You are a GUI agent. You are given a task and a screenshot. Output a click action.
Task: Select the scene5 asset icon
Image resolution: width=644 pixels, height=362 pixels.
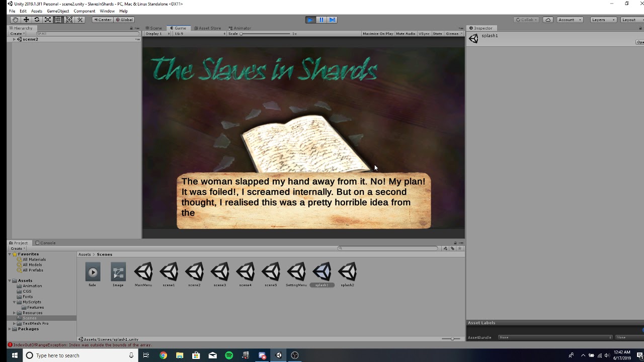click(x=271, y=271)
